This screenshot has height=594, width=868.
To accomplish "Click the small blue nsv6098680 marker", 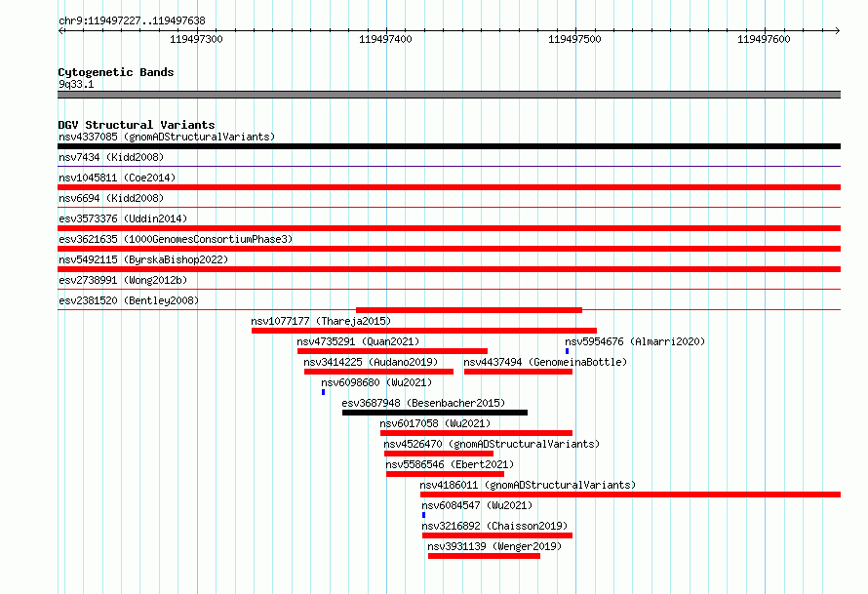I will click(x=323, y=392).
